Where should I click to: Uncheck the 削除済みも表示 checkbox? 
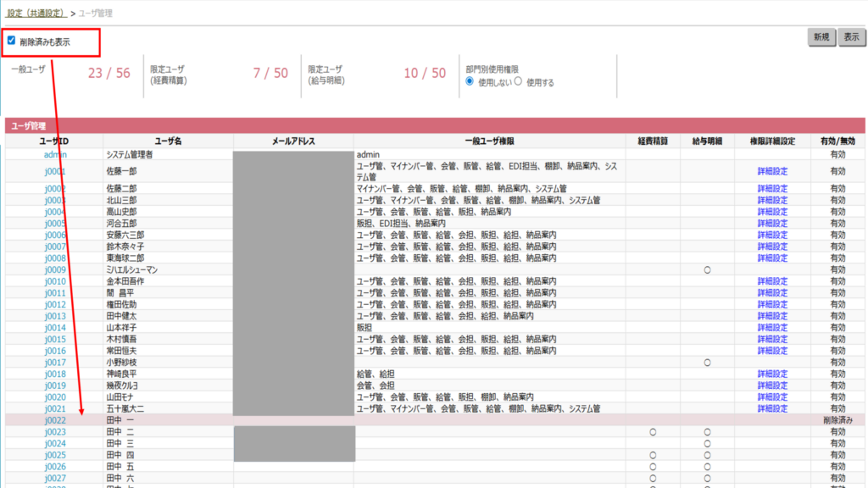pos(11,41)
